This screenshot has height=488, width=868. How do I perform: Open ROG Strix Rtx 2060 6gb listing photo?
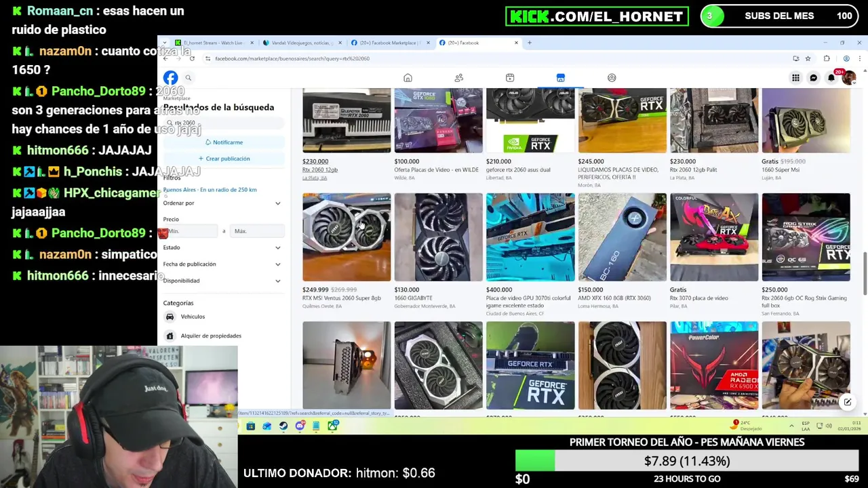pyautogui.click(x=806, y=237)
